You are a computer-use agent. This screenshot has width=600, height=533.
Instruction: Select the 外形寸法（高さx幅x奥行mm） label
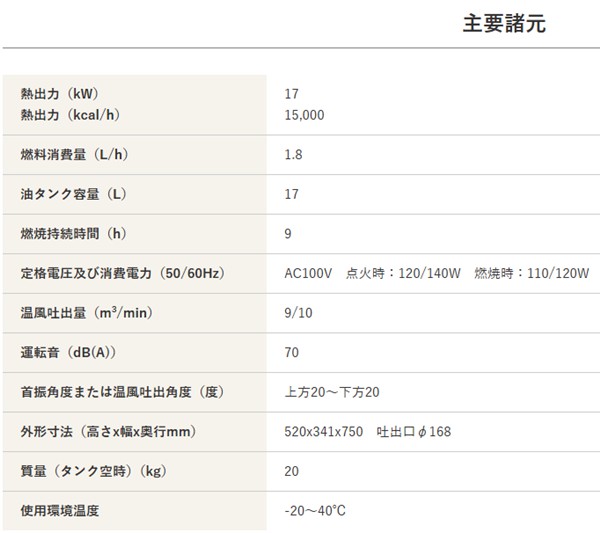pos(107,431)
